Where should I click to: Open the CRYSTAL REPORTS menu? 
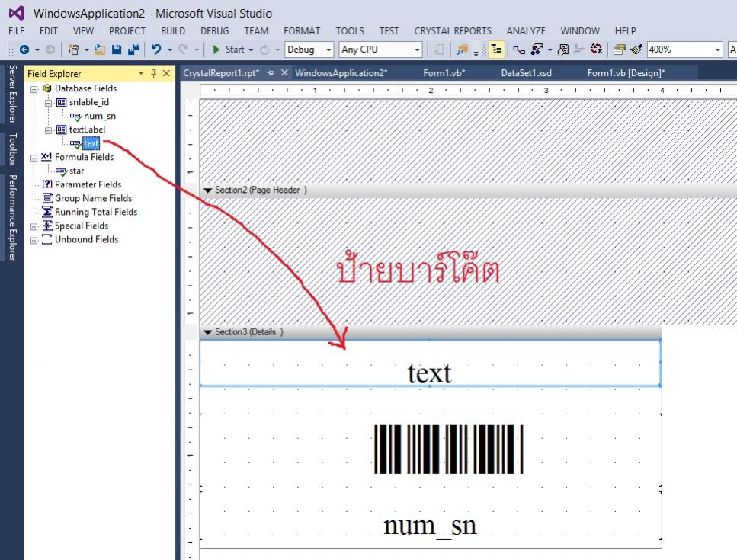453,31
